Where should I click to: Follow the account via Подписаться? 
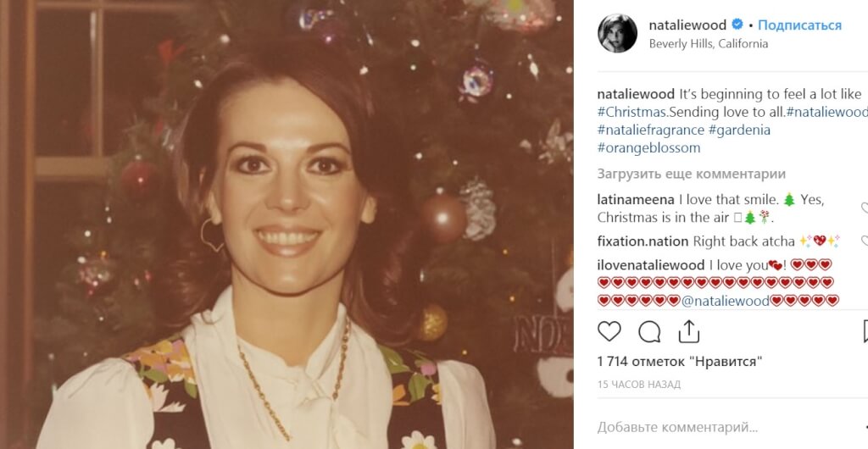(x=799, y=25)
